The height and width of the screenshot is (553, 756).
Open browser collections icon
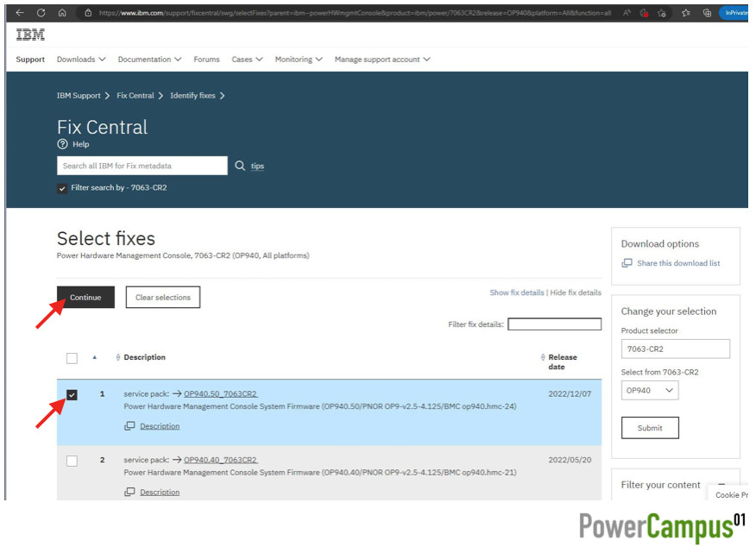coord(707,13)
